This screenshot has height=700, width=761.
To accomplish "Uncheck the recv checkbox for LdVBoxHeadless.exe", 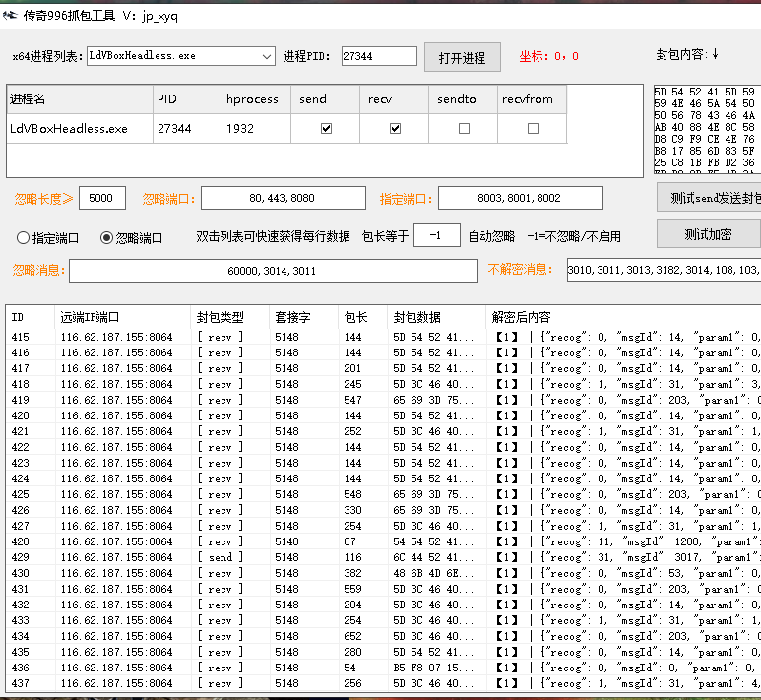I will pos(395,129).
